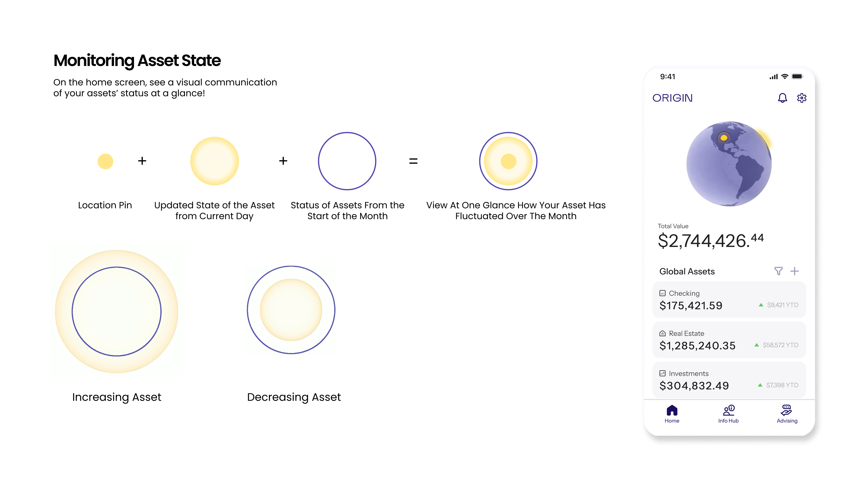Click the purple globe
Image resolution: width=868 pixels, height=488 pixels.
(729, 168)
